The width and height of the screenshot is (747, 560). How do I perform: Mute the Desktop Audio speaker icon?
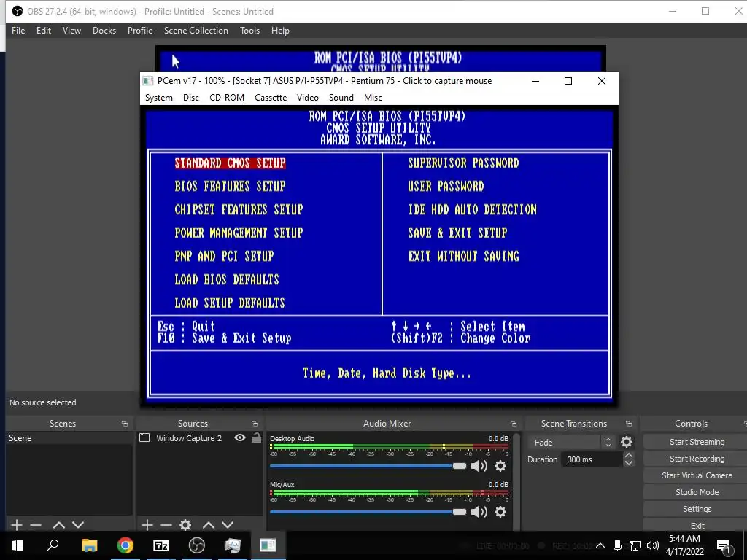click(x=479, y=466)
